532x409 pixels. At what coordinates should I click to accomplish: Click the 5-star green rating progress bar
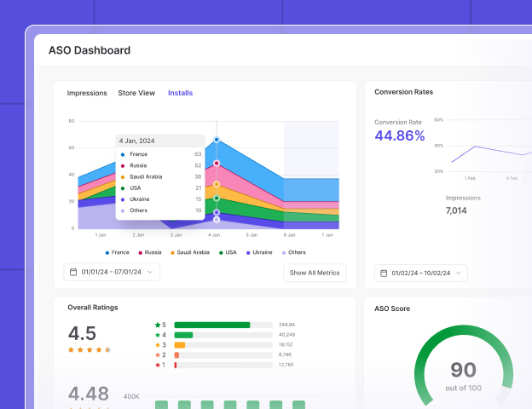[212, 325]
